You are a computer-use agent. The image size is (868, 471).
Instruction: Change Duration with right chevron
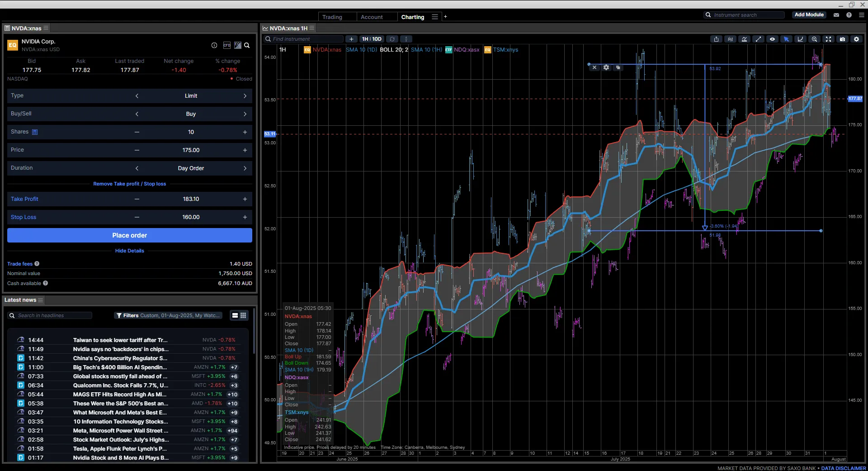click(x=245, y=168)
